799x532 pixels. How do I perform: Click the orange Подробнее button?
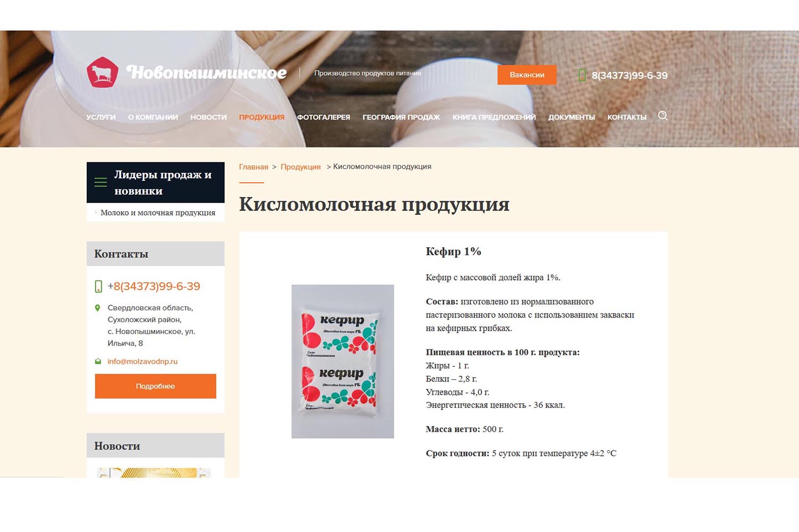[x=156, y=386]
